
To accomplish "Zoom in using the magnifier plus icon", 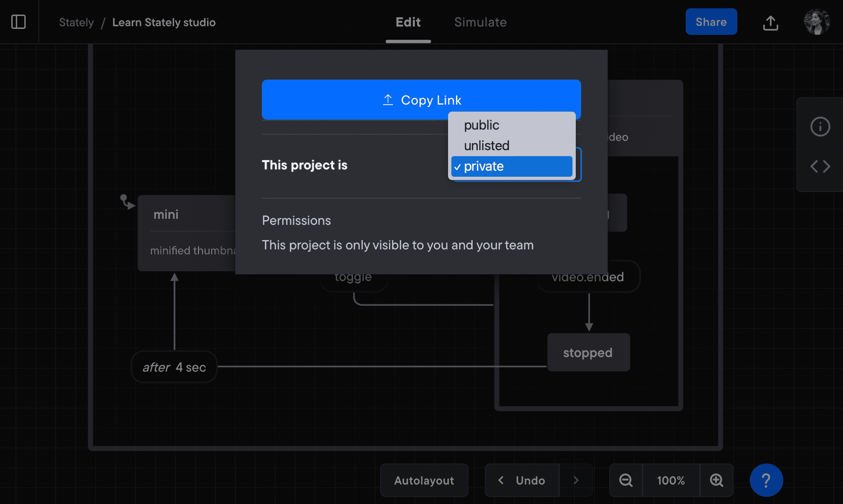I will [x=717, y=480].
